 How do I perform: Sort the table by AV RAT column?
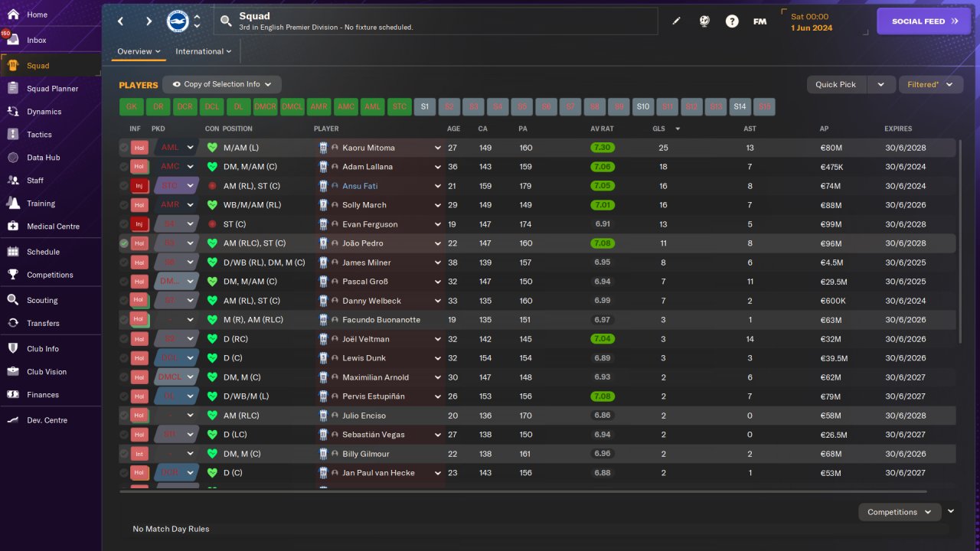pyautogui.click(x=602, y=129)
